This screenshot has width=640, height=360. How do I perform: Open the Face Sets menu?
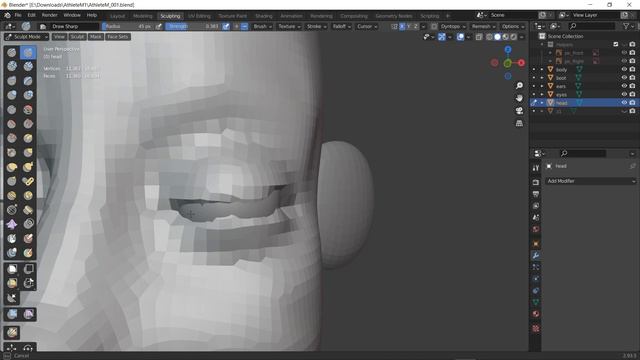pos(118,37)
